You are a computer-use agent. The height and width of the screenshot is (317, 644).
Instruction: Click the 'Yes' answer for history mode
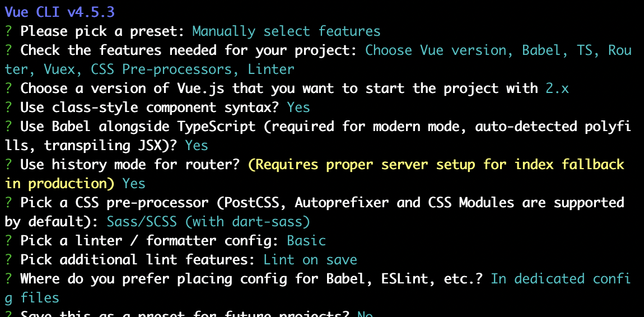(x=134, y=184)
